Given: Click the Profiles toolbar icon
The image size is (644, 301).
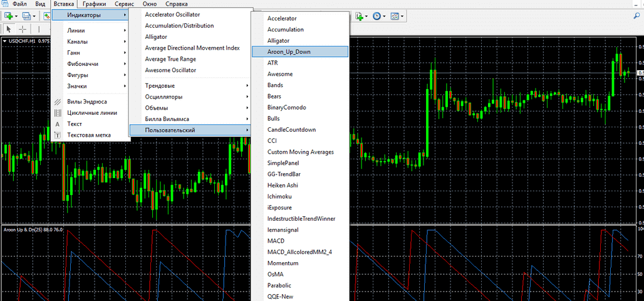Looking at the screenshot, I should pos(26,16).
